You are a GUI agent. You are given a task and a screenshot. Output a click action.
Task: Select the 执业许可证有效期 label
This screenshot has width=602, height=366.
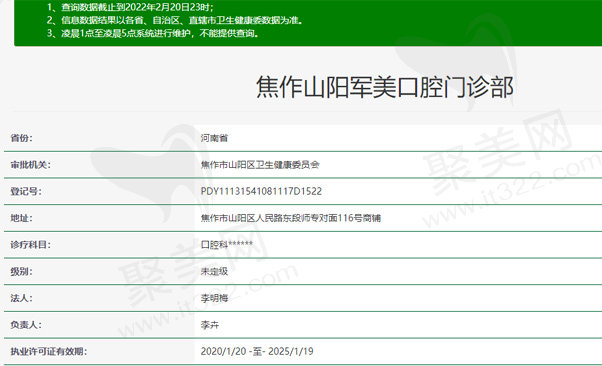(x=49, y=351)
